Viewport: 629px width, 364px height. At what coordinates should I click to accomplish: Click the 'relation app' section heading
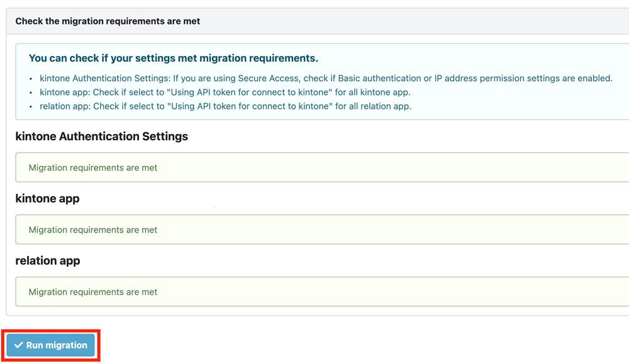48,260
